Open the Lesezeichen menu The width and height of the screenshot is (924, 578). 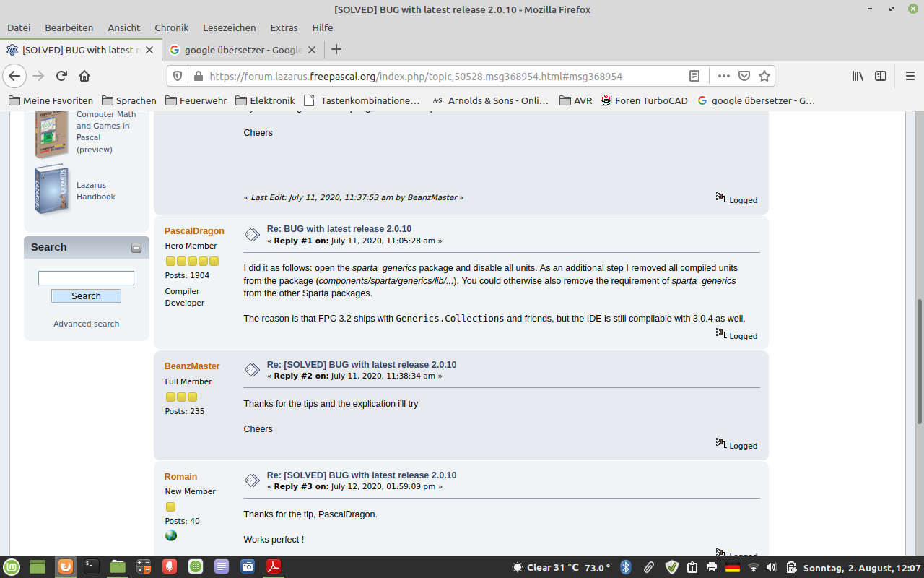click(x=230, y=27)
